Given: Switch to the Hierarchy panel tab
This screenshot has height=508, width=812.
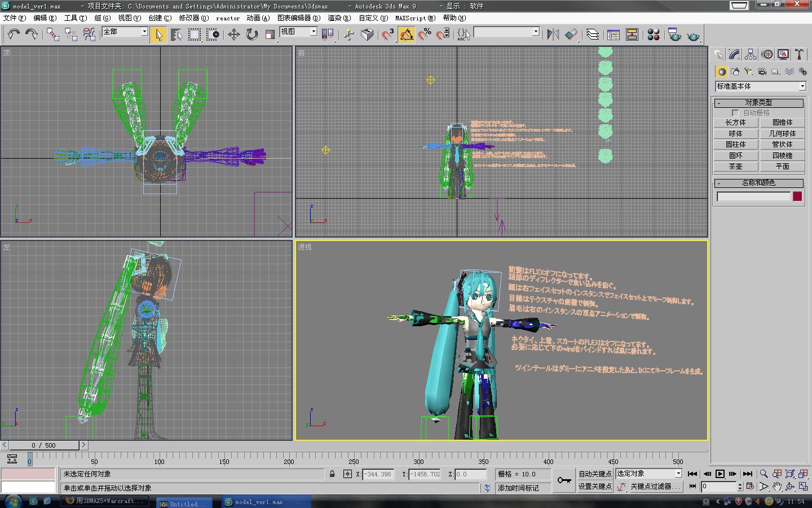Looking at the screenshot, I should (751, 54).
